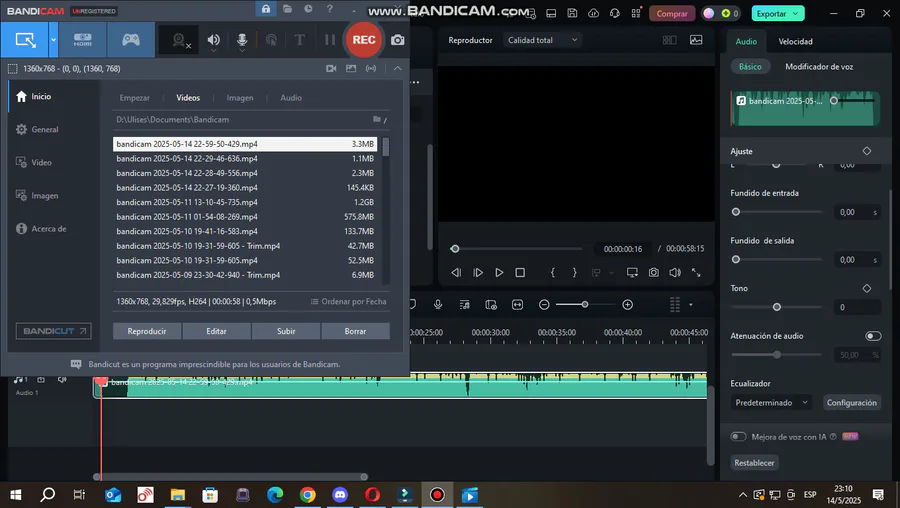Toggle the webcam overlay in Bandicam
Image resolution: width=900 pixels, height=508 pixels.
(180, 40)
